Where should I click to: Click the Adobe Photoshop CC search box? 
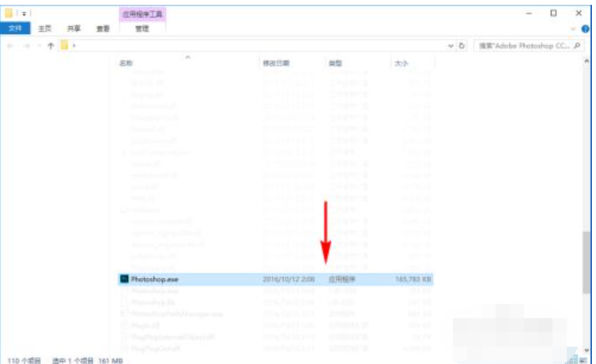(x=523, y=46)
